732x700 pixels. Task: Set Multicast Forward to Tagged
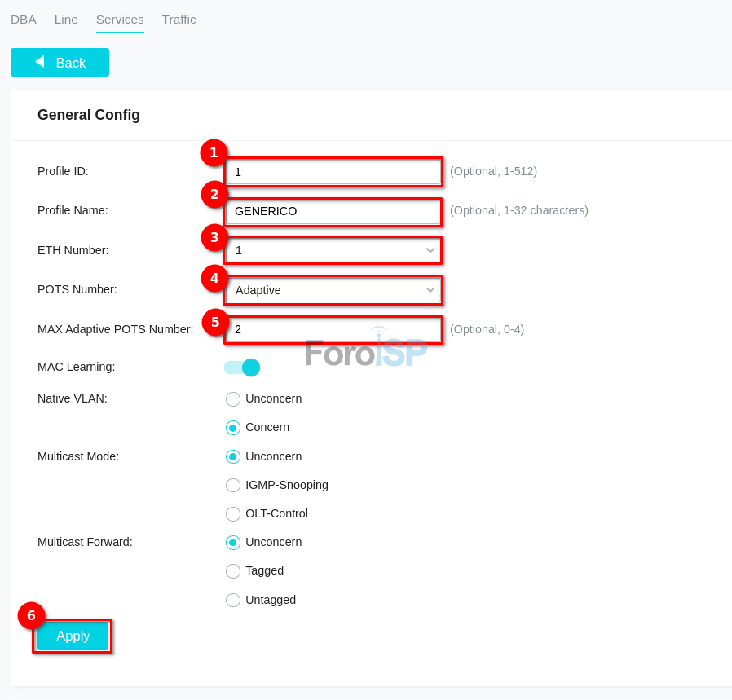[x=233, y=571]
